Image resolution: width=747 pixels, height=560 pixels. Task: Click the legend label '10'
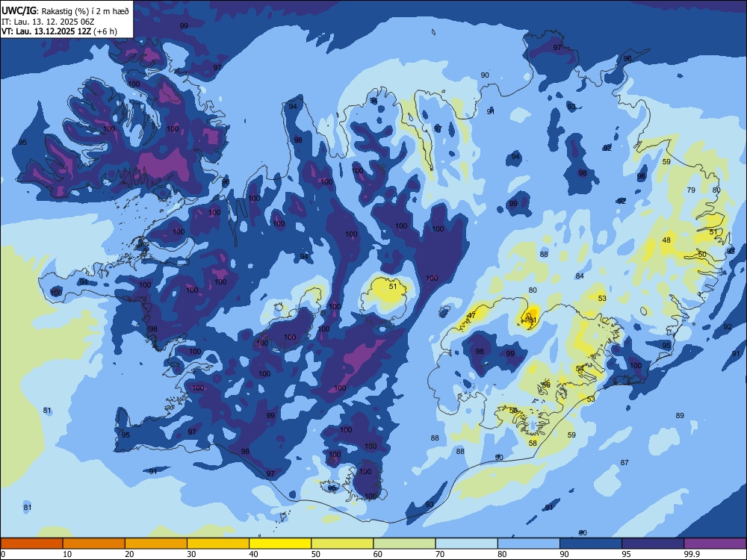tap(67, 554)
